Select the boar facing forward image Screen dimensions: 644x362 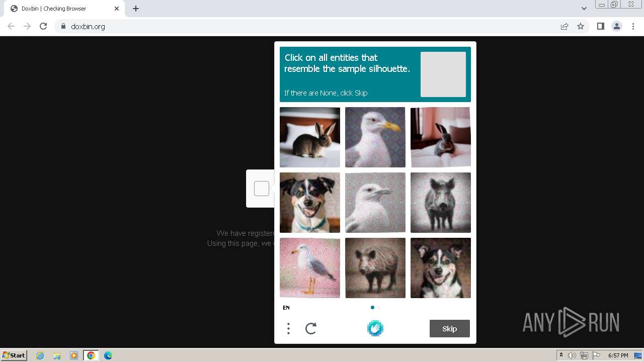click(441, 203)
